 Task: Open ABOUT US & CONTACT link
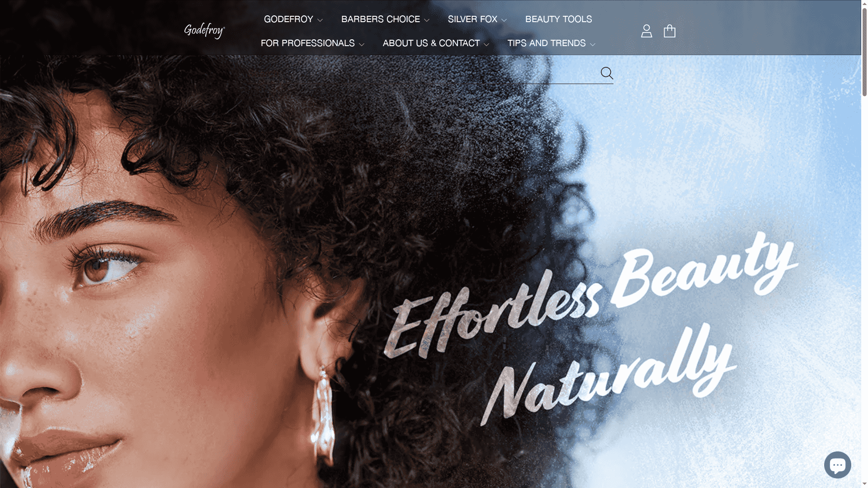click(x=431, y=43)
